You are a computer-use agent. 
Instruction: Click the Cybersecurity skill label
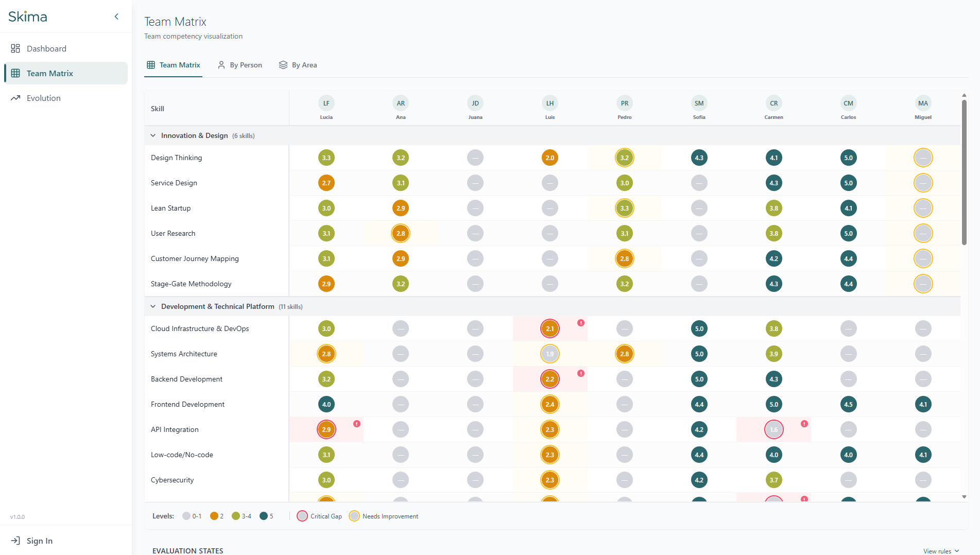(x=172, y=480)
